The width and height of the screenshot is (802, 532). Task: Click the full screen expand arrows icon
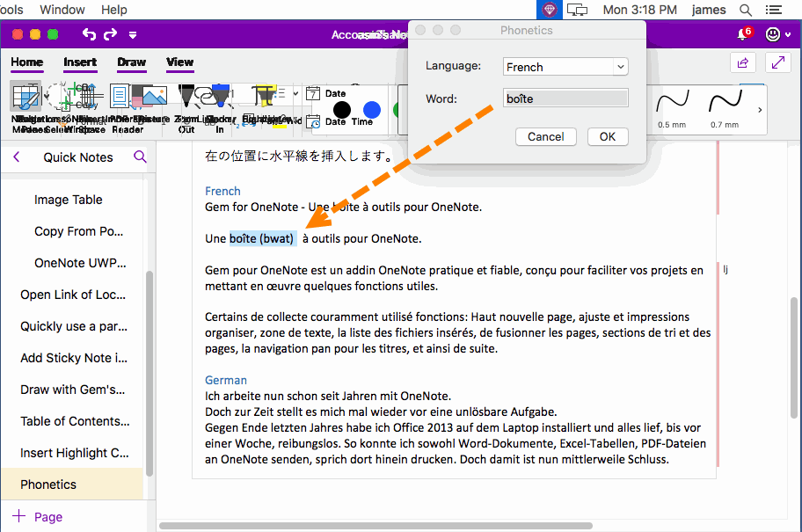[x=778, y=62]
